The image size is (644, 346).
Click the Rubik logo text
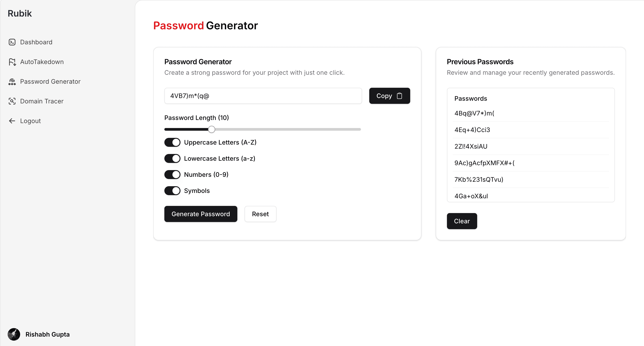click(x=20, y=13)
